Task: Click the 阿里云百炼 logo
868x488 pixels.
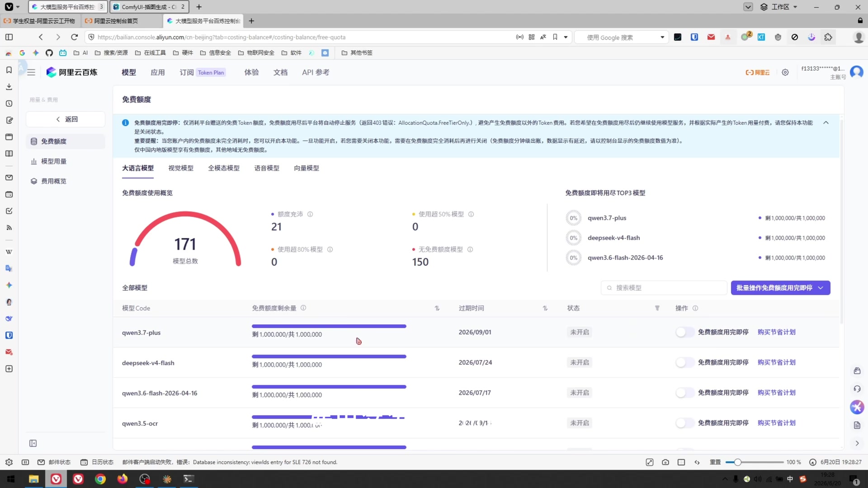Action: point(72,72)
